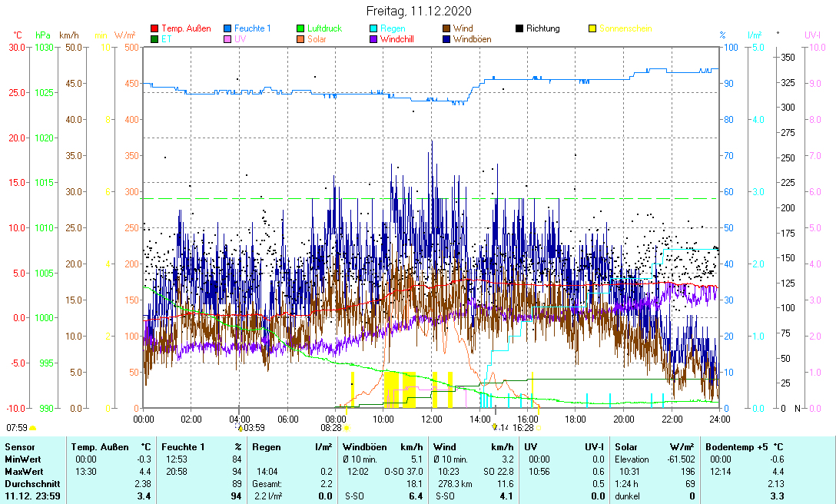Click the dark green ET legend swatch
This screenshot has height=504, width=836.
pyautogui.click(x=154, y=38)
